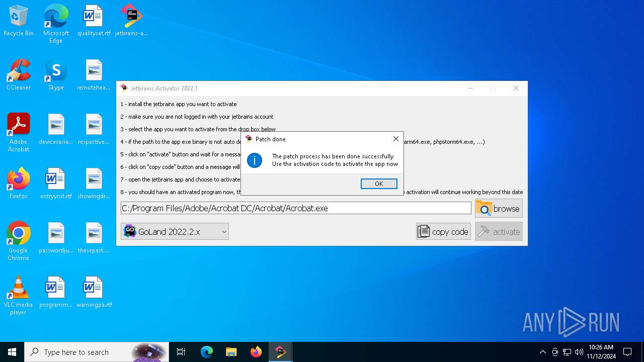The width and height of the screenshot is (644, 362).
Task: Open Task View from taskbar
Action: 181,352
